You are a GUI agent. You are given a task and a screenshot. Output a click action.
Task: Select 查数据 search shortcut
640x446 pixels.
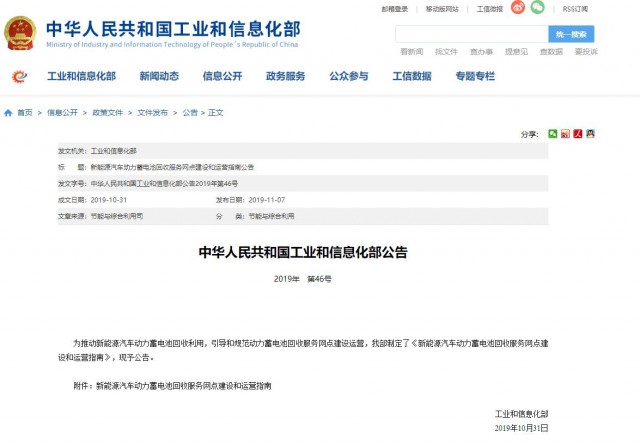551,52
